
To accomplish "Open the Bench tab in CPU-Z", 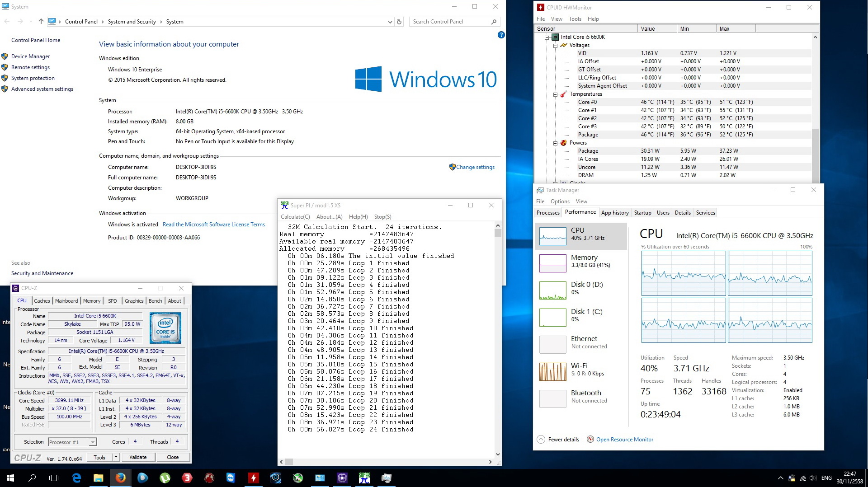I will pyautogui.click(x=155, y=301).
